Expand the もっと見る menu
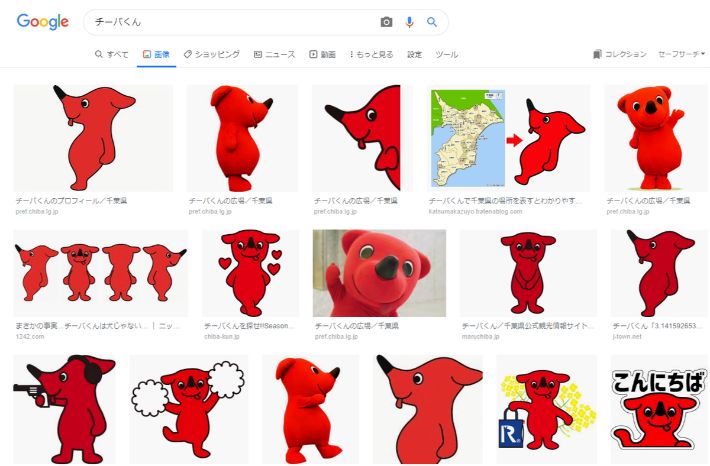710x466 pixels. (x=371, y=54)
